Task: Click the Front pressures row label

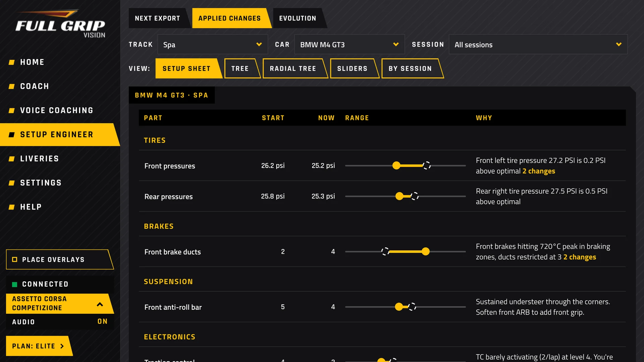Action: (170, 166)
